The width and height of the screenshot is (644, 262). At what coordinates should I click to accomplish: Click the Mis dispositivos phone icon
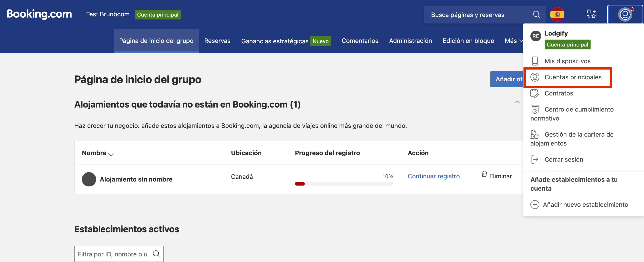[x=534, y=61]
